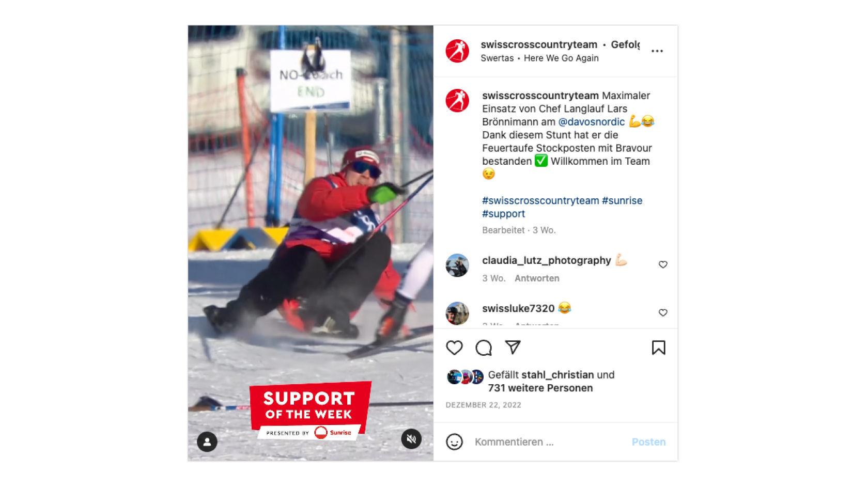This screenshot has height=488, width=868.
Task: Click the Kommentieren input field
Action: point(548,442)
